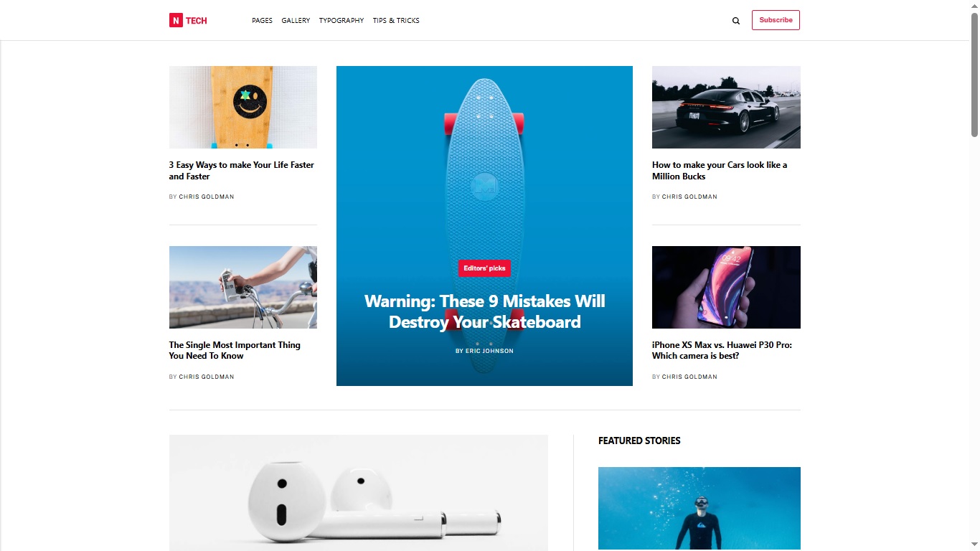Open '3 Easy Ways' article title
The height and width of the screenshot is (551, 980).
(242, 171)
